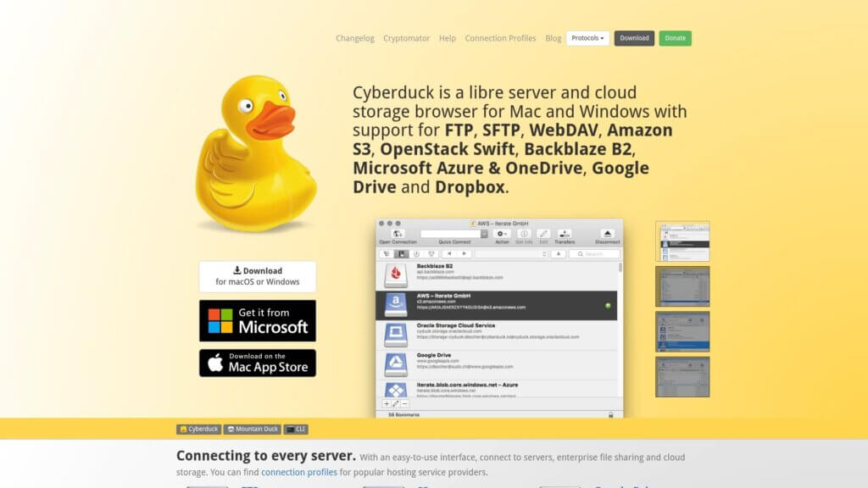
Task: Open the Action gear dropdown
Action: click(500, 233)
